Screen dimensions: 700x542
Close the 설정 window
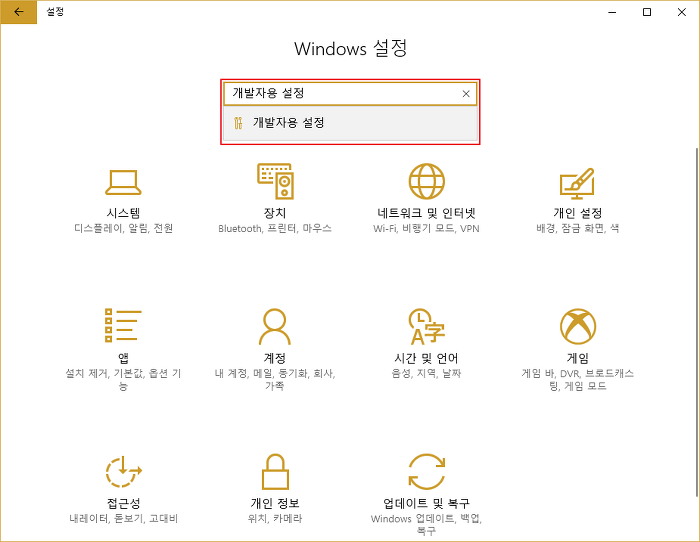point(682,12)
